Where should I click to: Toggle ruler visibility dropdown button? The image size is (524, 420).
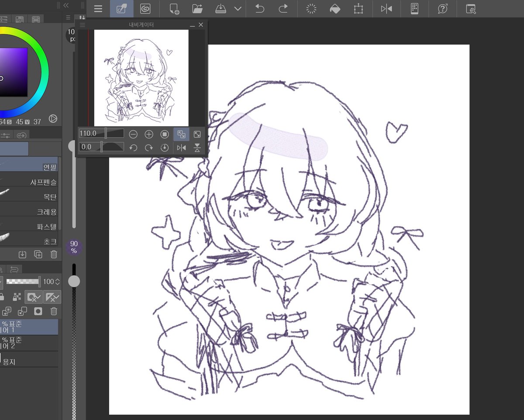(52, 297)
